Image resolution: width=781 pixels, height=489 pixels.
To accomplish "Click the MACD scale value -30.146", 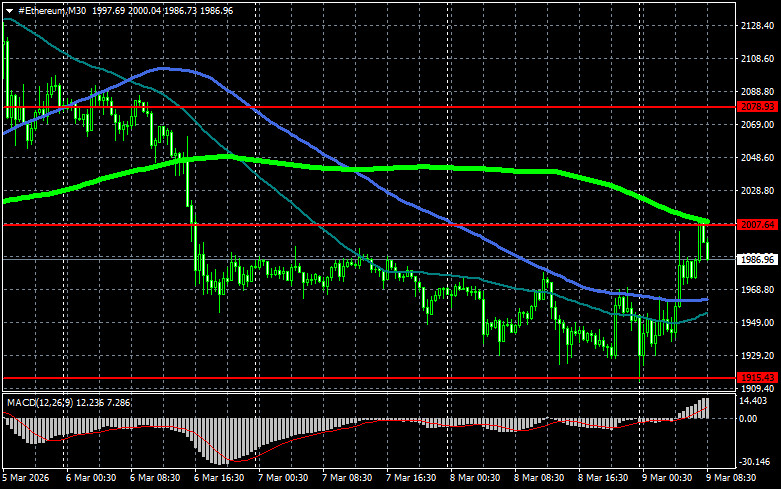I will coord(755,462).
